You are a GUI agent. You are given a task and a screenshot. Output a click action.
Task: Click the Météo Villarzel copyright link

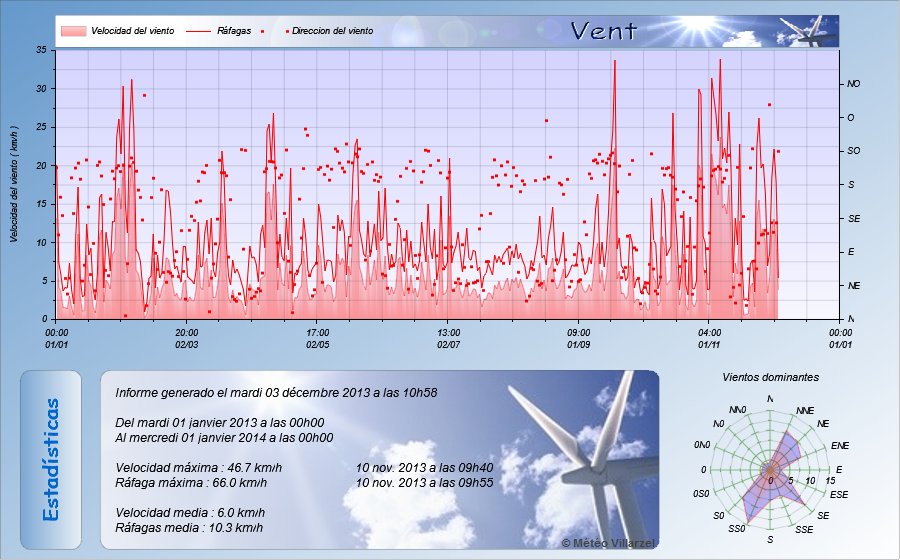(x=608, y=541)
